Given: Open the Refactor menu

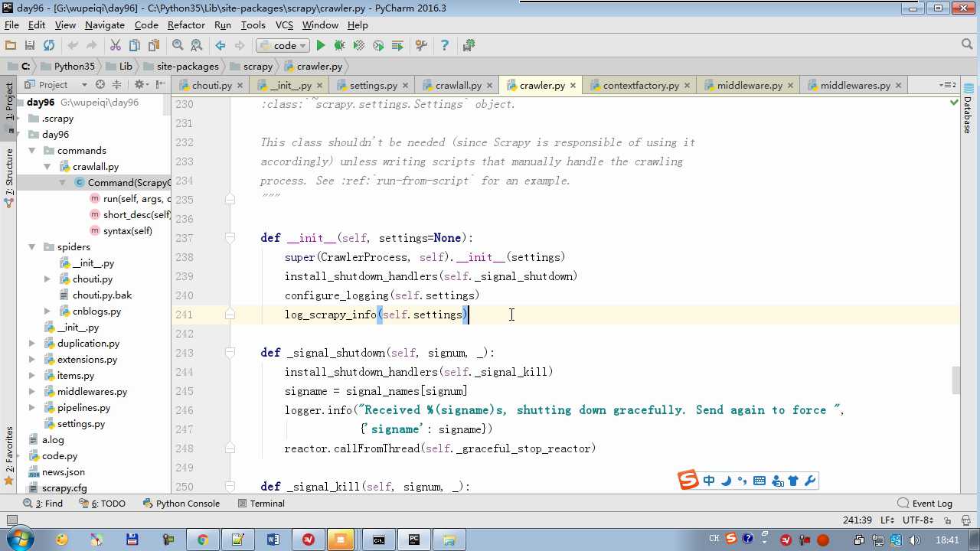Looking at the screenshot, I should tap(186, 25).
